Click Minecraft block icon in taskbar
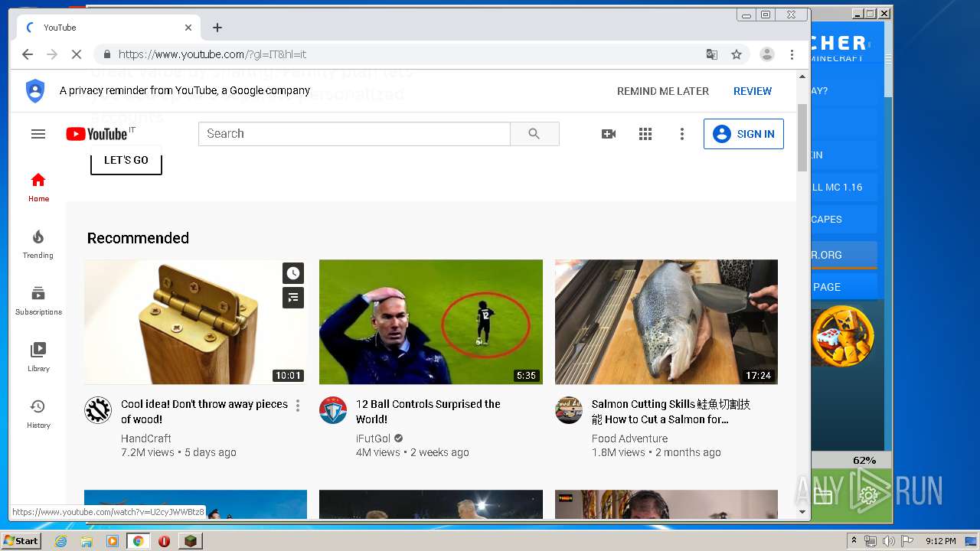The image size is (980, 551). 190,541
